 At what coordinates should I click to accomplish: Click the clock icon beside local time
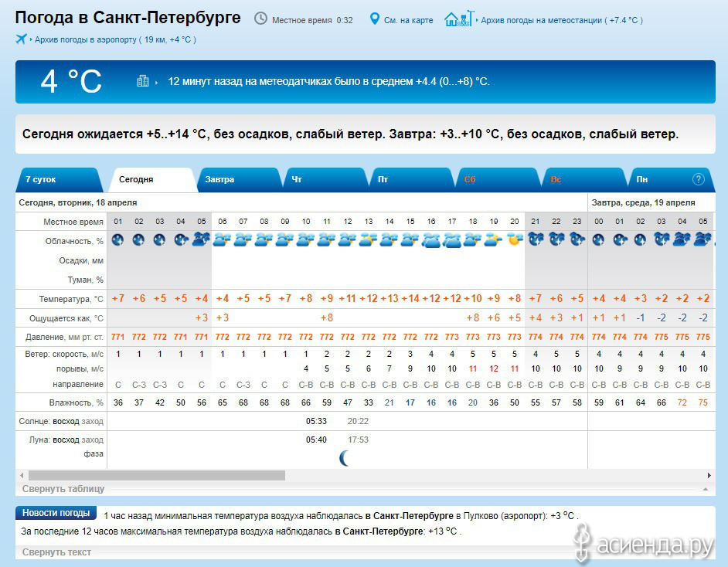pos(260,19)
